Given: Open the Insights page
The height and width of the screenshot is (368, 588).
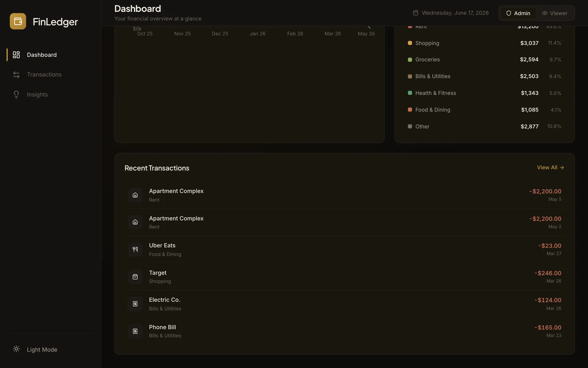Looking at the screenshot, I should tap(50, 95).
